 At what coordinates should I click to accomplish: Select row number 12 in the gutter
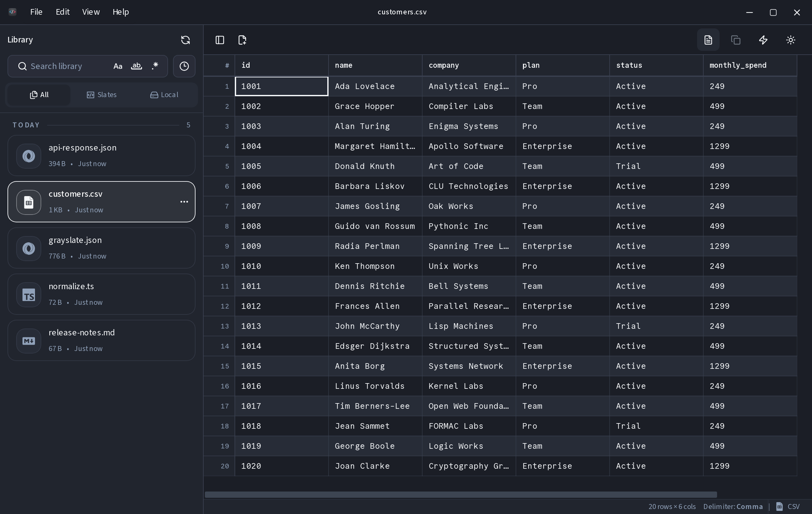click(220, 306)
